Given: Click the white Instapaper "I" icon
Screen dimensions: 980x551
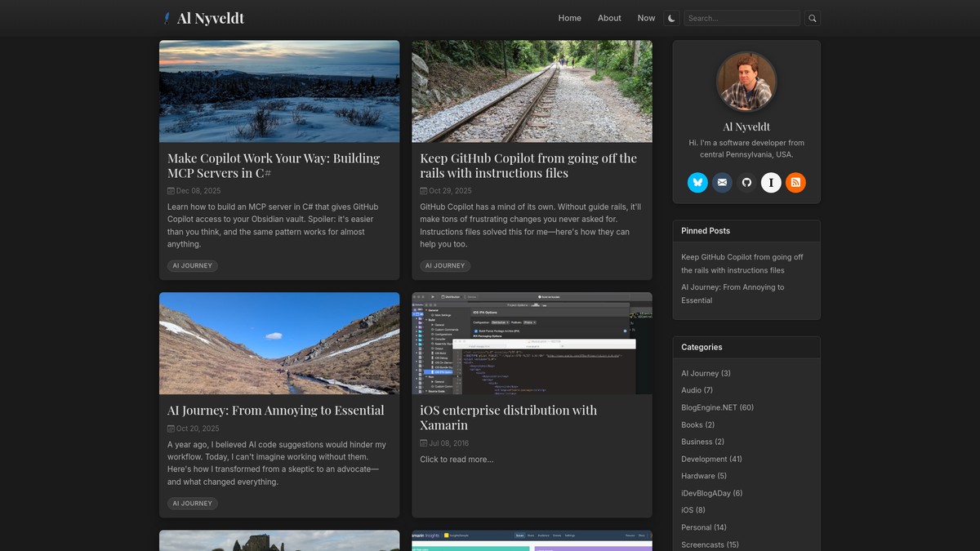Looking at the screenshot, I should 771,183.
